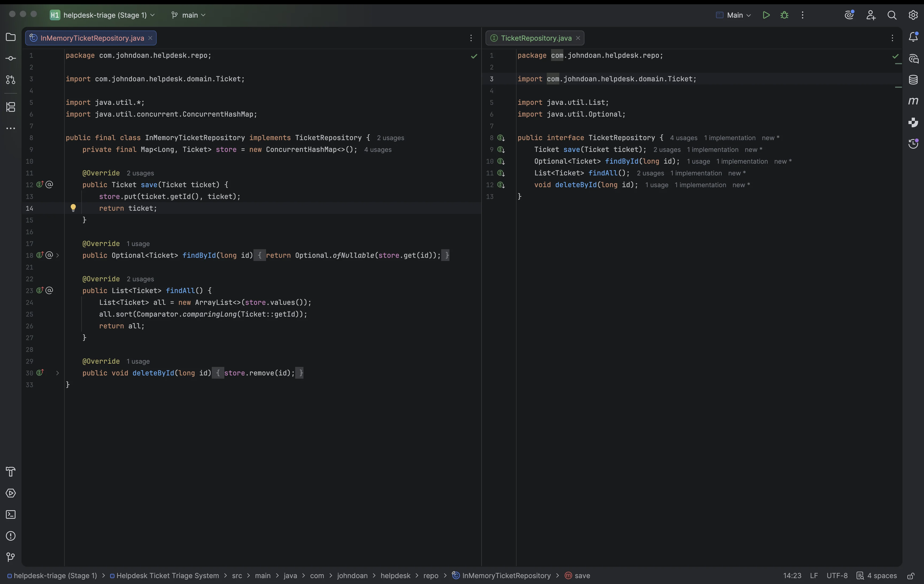Click implementation gutter icon for findById in TicketRepository
The width and height of the screenshot is (924, 584).
(501, 162)
